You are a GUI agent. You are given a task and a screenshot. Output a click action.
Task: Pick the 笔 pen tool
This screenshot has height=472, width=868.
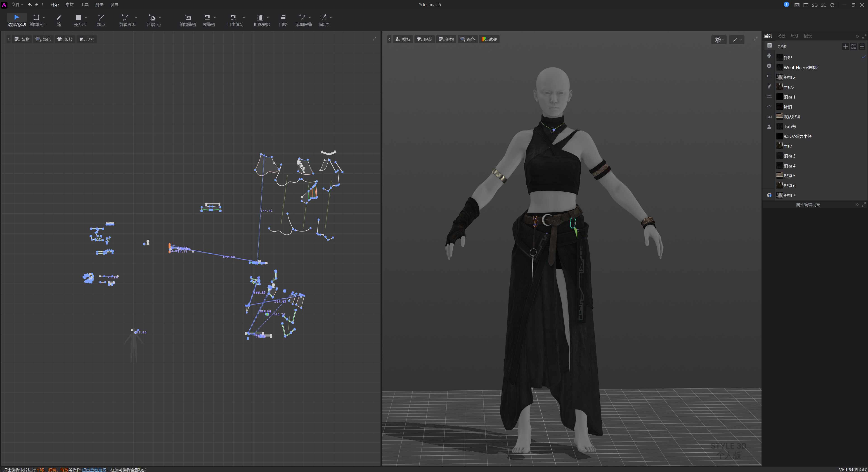[59, 20]
